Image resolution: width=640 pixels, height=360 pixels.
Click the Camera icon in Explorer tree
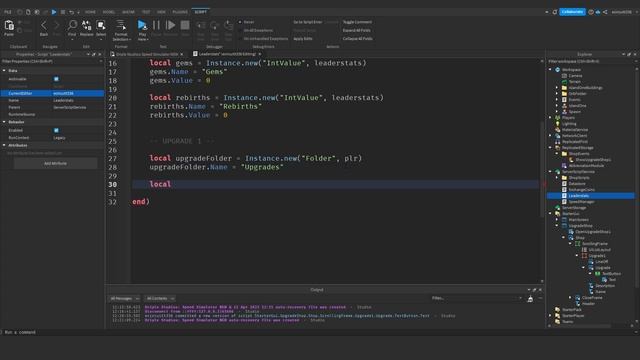pos(564,76)
